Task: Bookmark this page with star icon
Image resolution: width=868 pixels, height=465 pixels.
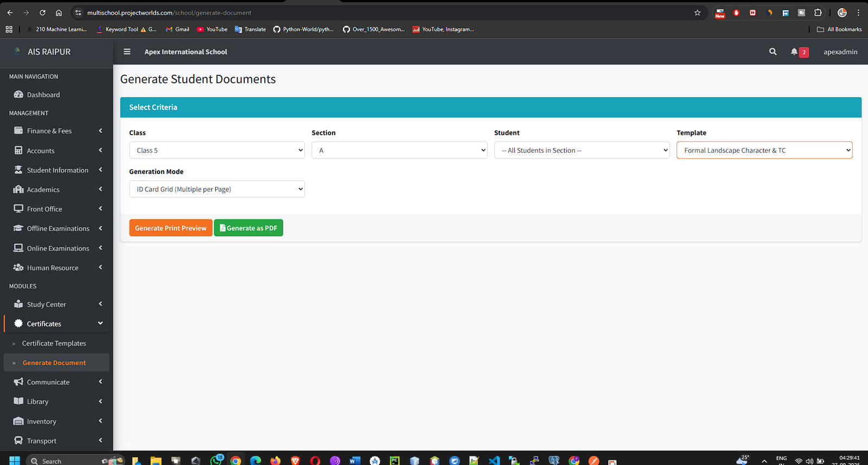Action: (698, 12)
